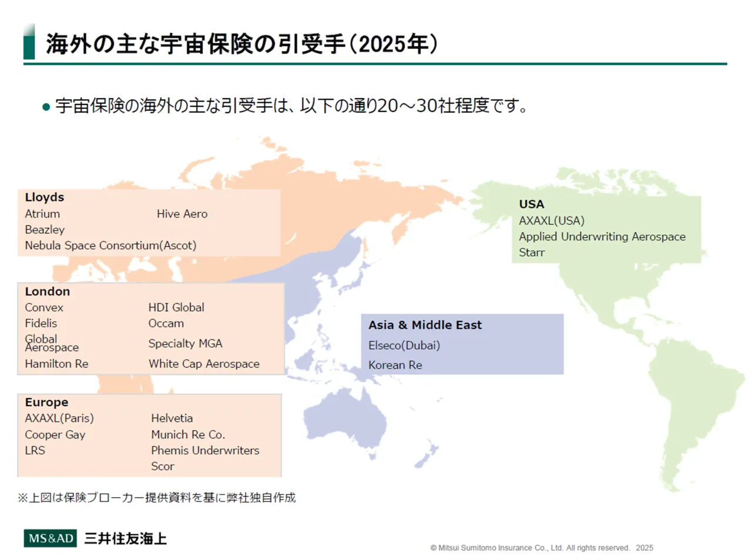
Task: Click Applied Underwriting Aerospace entry
Action: pos(602,237)
